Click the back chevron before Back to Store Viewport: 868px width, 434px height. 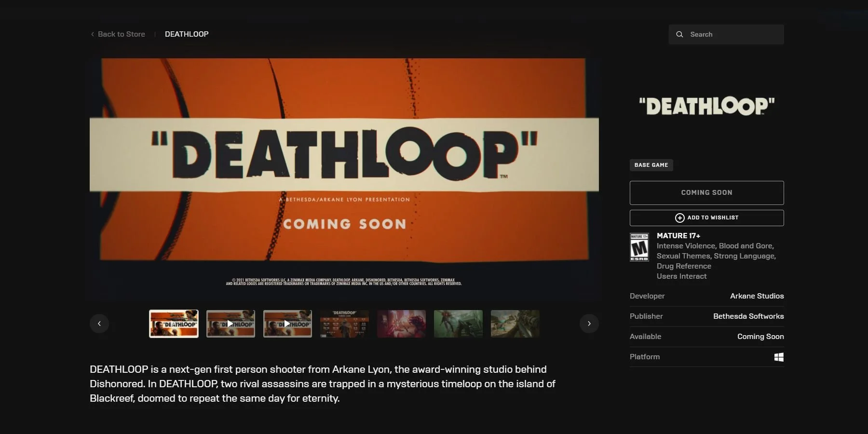[x=93, y=34]
